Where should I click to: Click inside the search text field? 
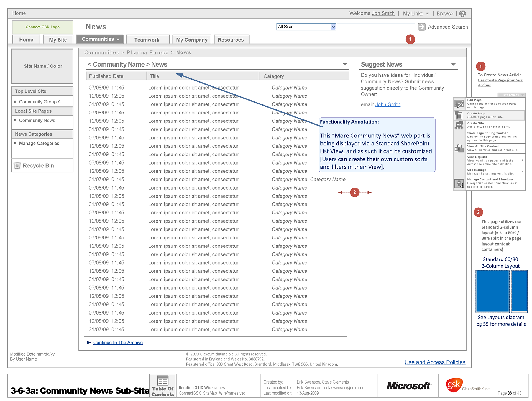pyautogui.click(x=375, y=27)
